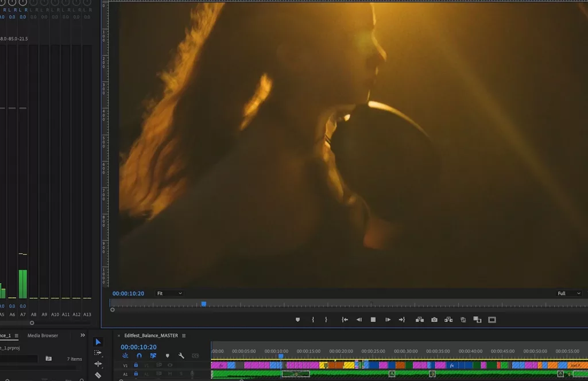Open timeline display settings wrench
This screenshot has height=381, width=588.
tap(181, 356)
